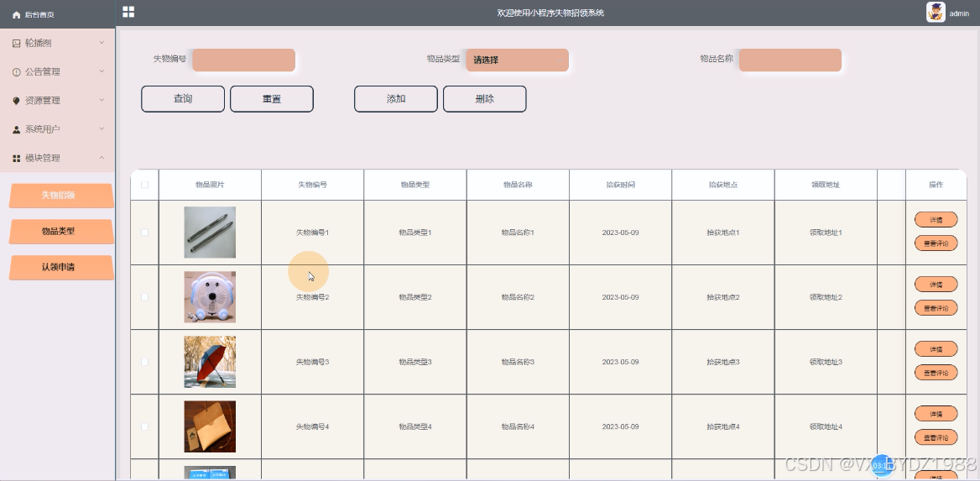The width and height of the screenshot is (980, 481).
Task: Click 查看评论 for 失物编号3 row
Action: (x=936, y=373)
